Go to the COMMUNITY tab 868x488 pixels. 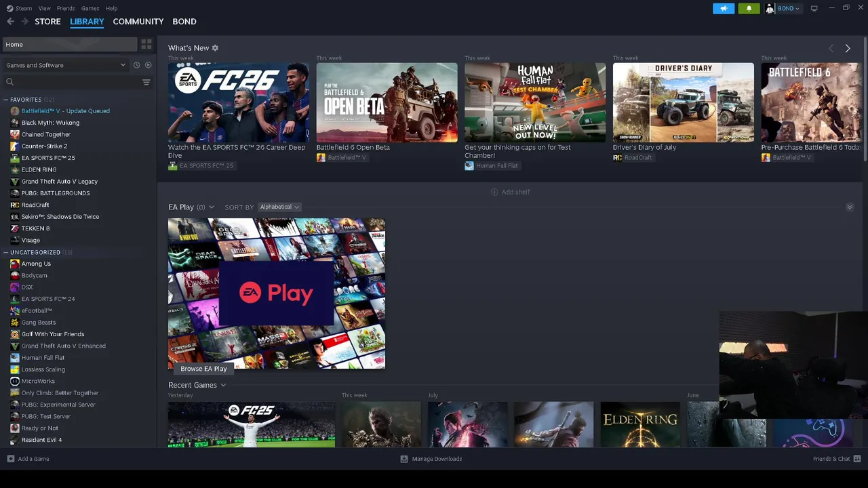click(138, 22)
